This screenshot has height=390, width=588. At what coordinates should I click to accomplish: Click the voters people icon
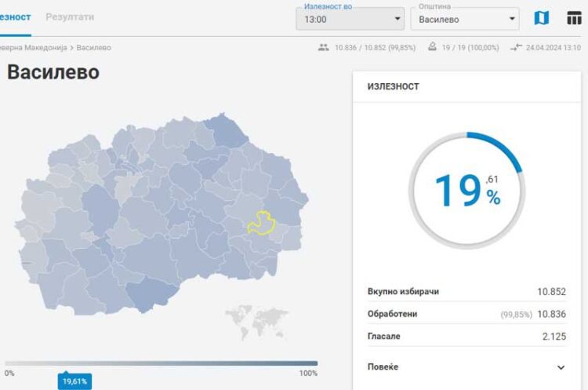pyautogui.click(x=323, y=47)
